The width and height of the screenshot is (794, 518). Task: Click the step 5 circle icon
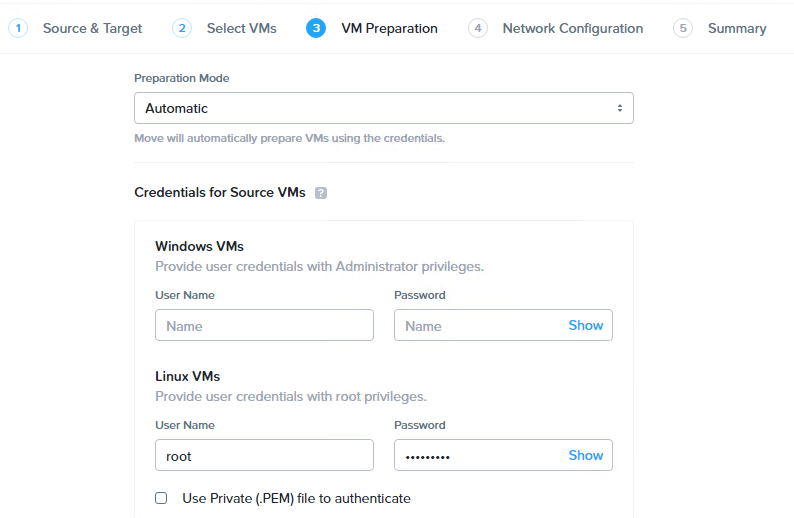click(x=683, y=28)
